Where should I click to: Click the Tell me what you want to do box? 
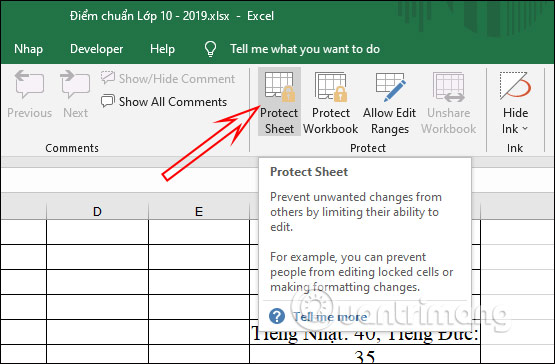click(x=305, y=49)
